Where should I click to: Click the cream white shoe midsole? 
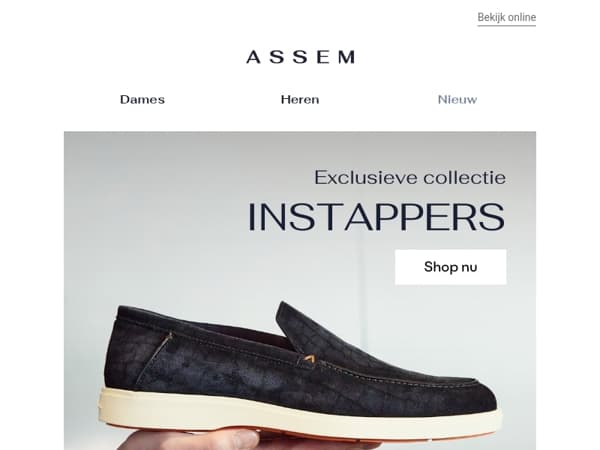(298, 415)
